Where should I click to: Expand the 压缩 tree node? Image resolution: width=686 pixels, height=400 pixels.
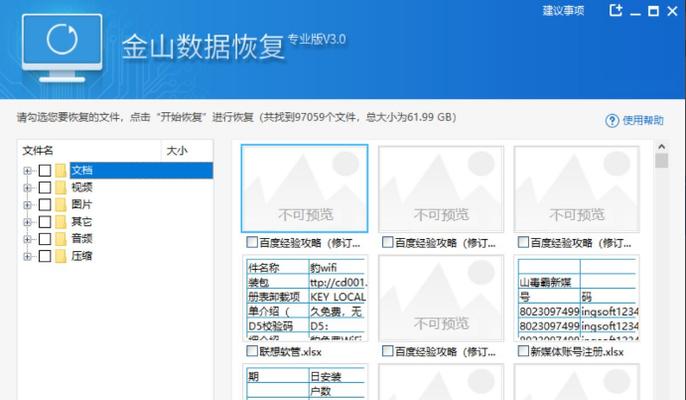pyautogui.click(x=28, y=256)
